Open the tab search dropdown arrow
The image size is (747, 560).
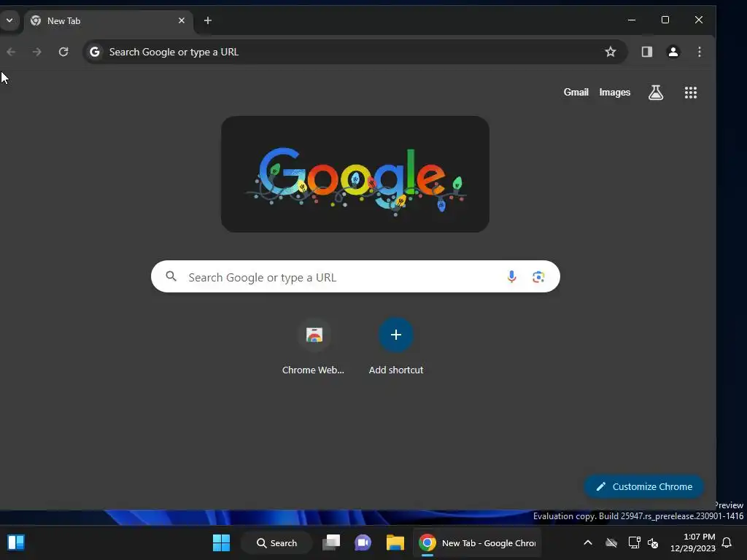pyautogui.click(x=9, y=20)
